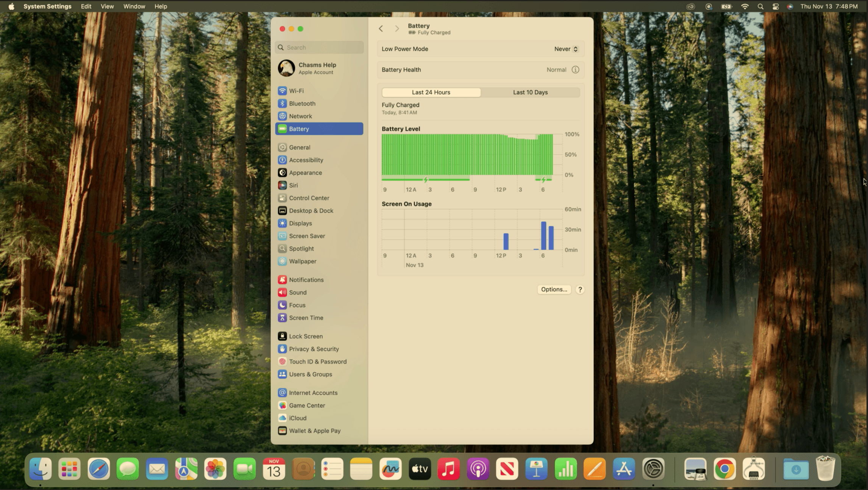This screenshot has width=868, height=490.
Task: Click the tallest blue Screen On Usage bar
Action: coord(543,236)
